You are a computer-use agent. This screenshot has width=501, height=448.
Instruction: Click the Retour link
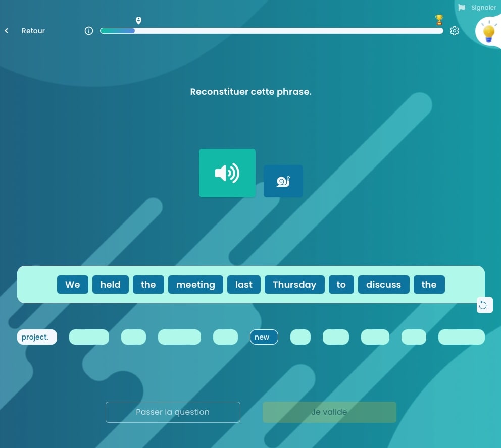click(x=33, y=31)
